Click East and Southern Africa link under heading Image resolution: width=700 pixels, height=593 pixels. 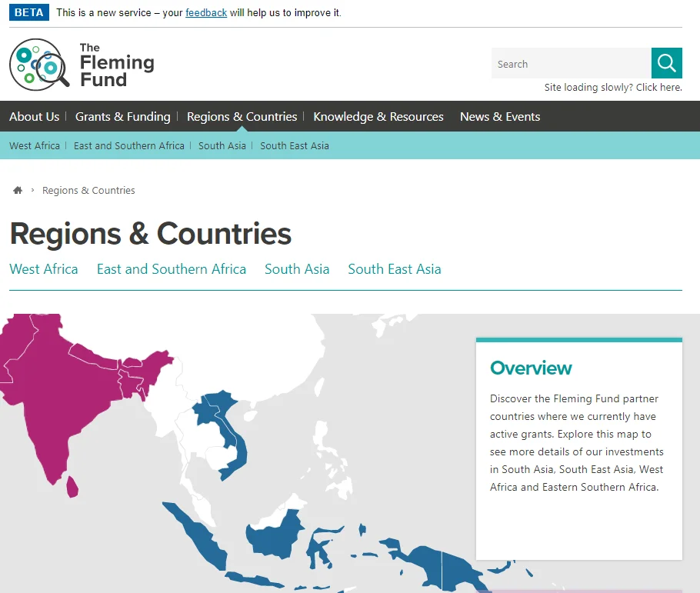(171, 269)
